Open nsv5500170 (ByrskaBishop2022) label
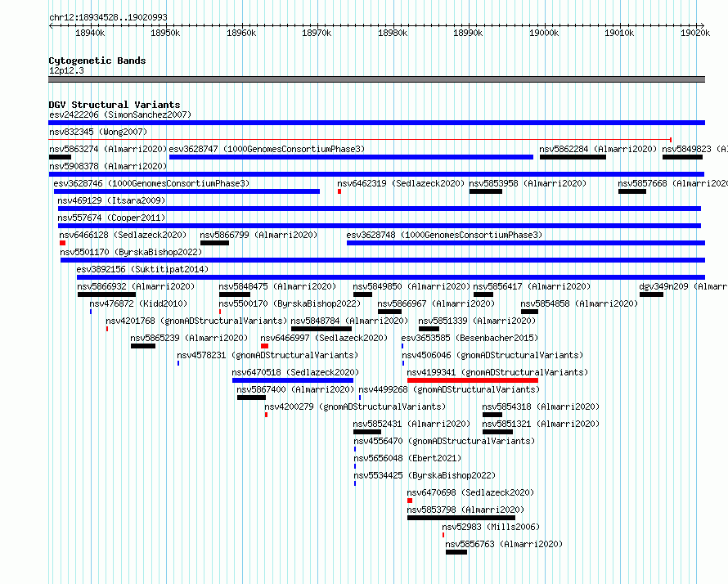 pos(290,303)
